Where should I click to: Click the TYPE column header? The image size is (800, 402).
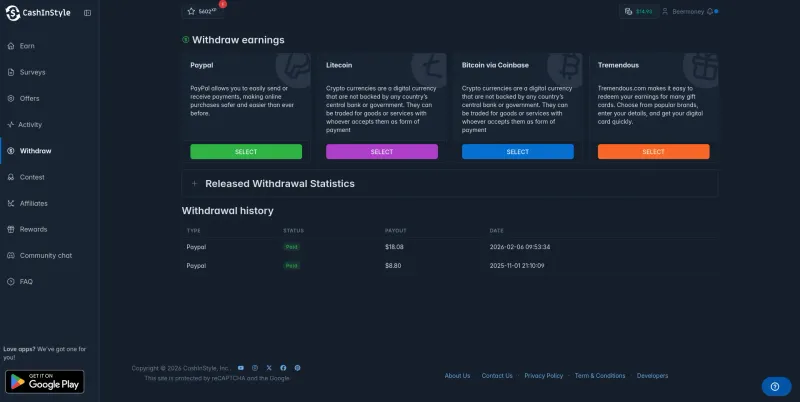click(x=193, y=231)
